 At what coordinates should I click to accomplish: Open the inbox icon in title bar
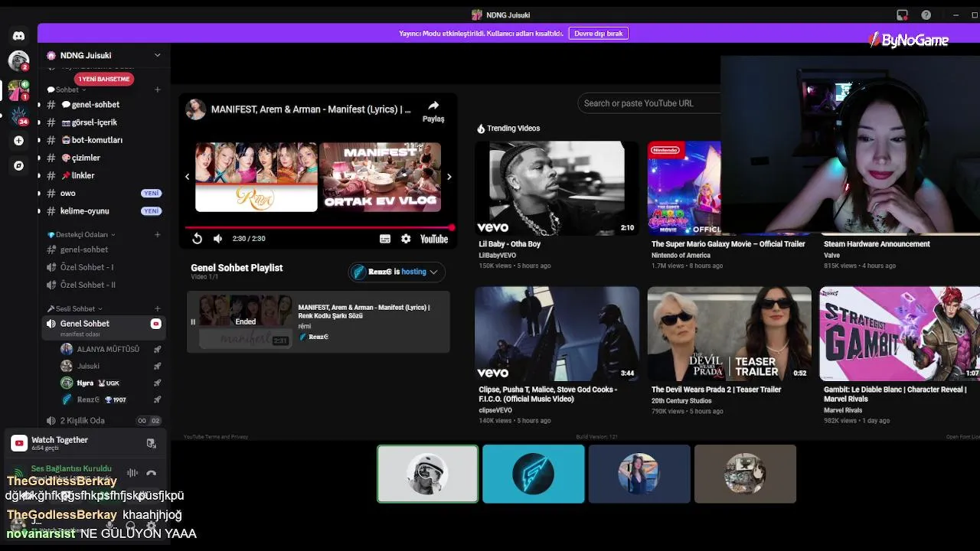(x=903, y=15)
